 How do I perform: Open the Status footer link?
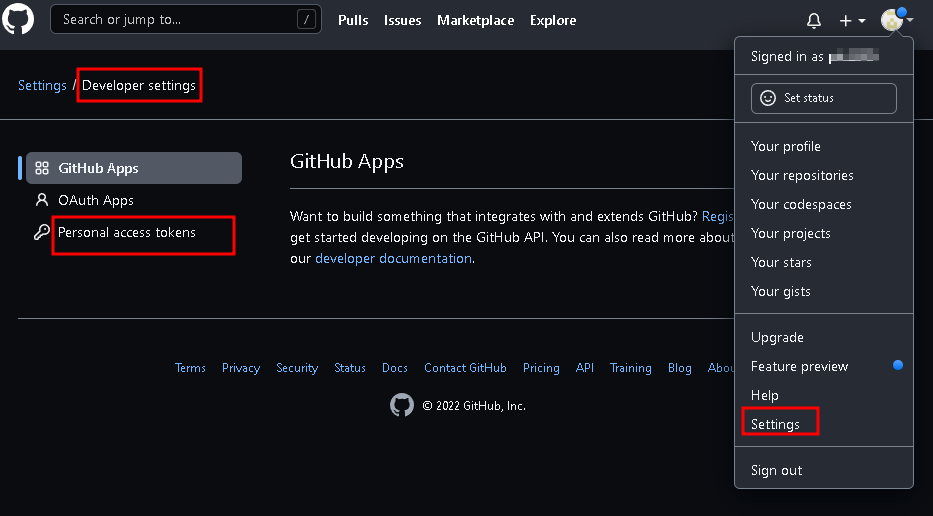tap(350, 368)
